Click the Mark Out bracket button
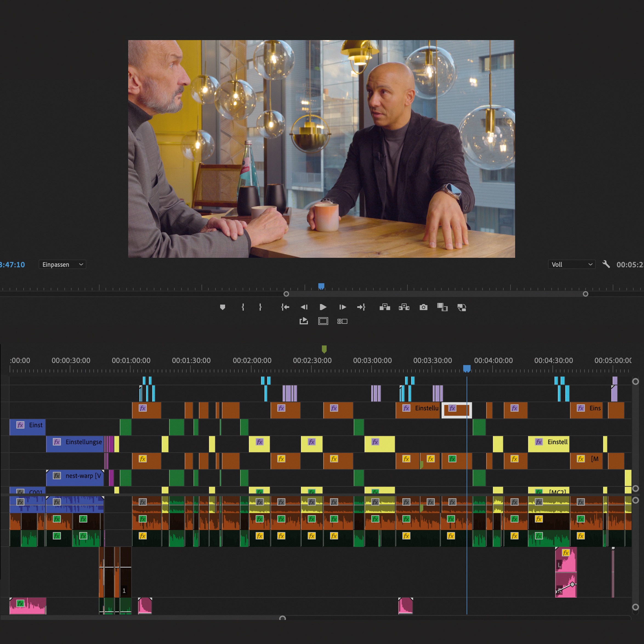The image size is (644, 644). (x=260, y=307)
